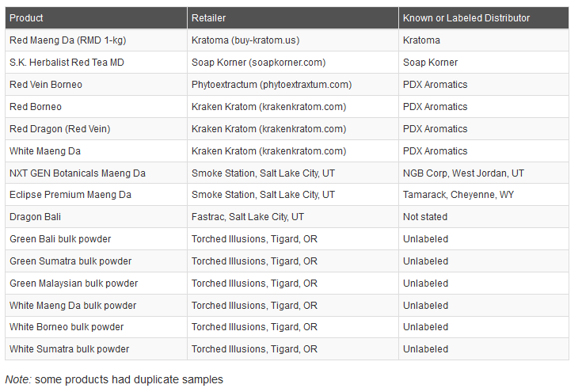Image resolution: width=582 pixels, height=392 pixels.
Task: Select Eclipse Premium Maeng Da product
Action: click(x=70, y=195)
